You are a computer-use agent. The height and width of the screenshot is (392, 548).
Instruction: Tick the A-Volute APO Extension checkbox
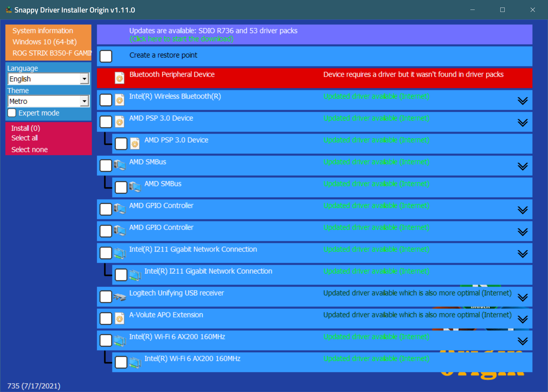[x=106, y=318]
